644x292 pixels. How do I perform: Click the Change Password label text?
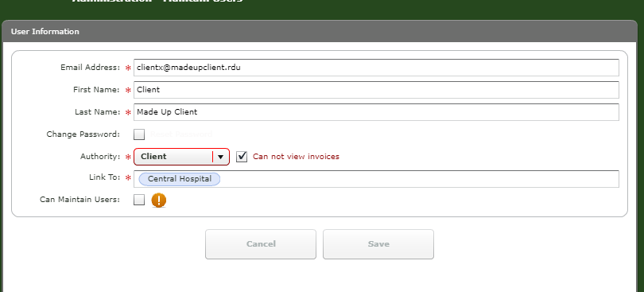coord(83,134)
